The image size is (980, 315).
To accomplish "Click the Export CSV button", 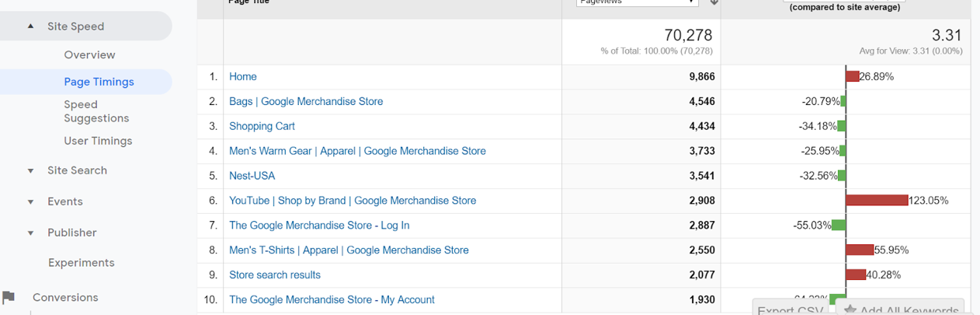I will (x=791, y=308).
